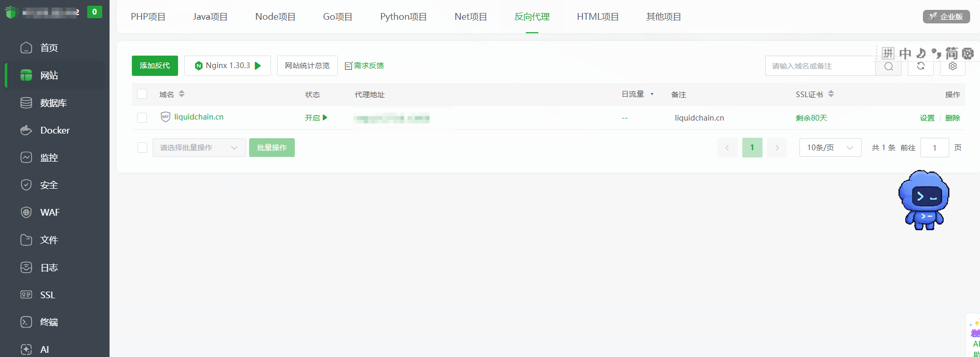Open the AI sidebar icon
Viewport: 980px width, 357px height.
[26, 350]
